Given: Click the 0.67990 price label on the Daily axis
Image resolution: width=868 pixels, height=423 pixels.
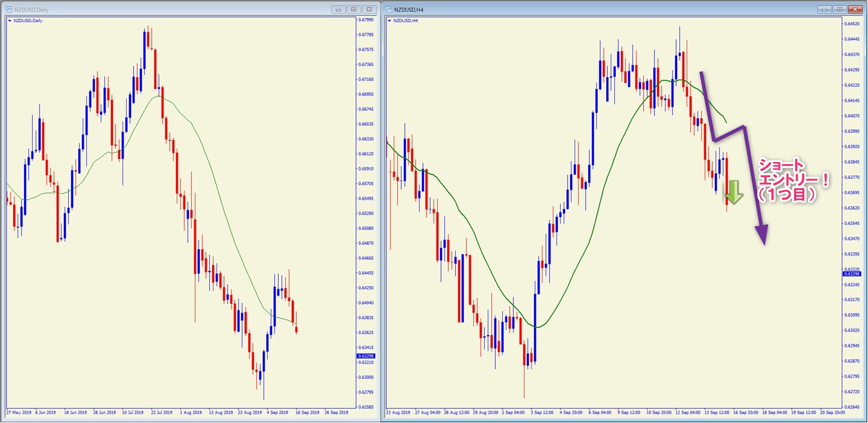Looking at the screenshot, I should pos(366,20).
